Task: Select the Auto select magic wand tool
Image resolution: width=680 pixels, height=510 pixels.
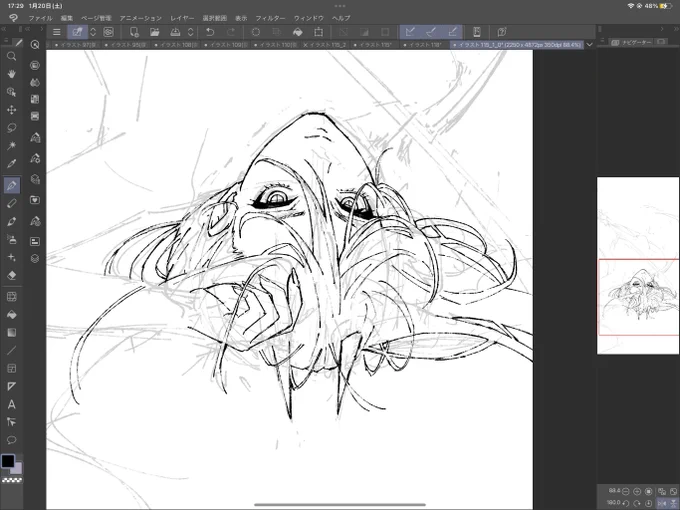Action: [x=12, y=145]
